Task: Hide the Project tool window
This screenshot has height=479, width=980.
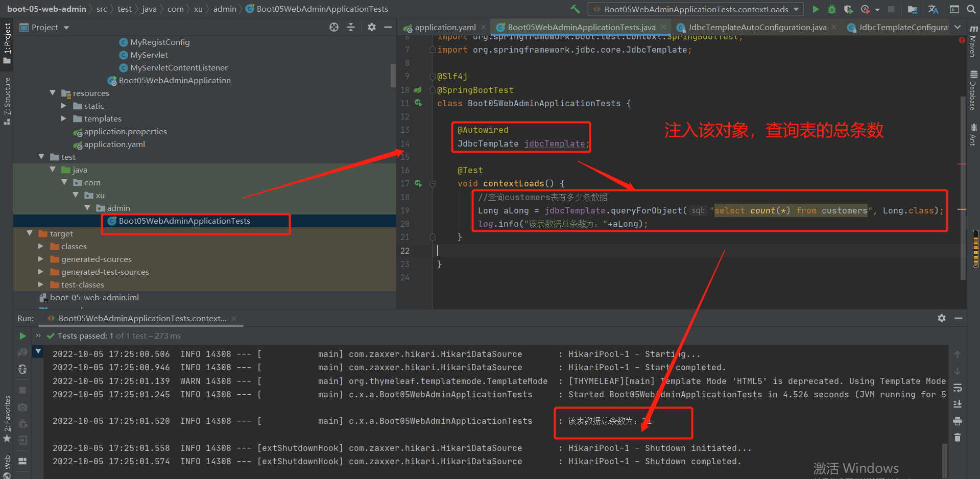Action: 388,27
